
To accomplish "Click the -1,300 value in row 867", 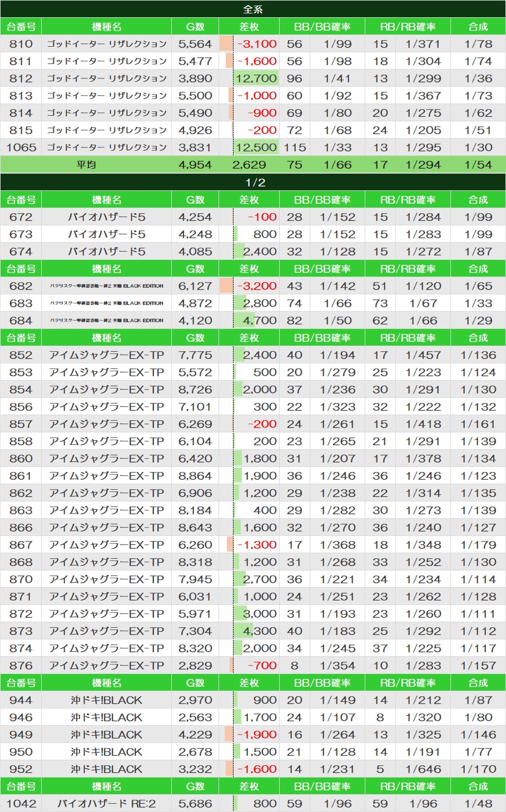I will [x=257, y=545].
